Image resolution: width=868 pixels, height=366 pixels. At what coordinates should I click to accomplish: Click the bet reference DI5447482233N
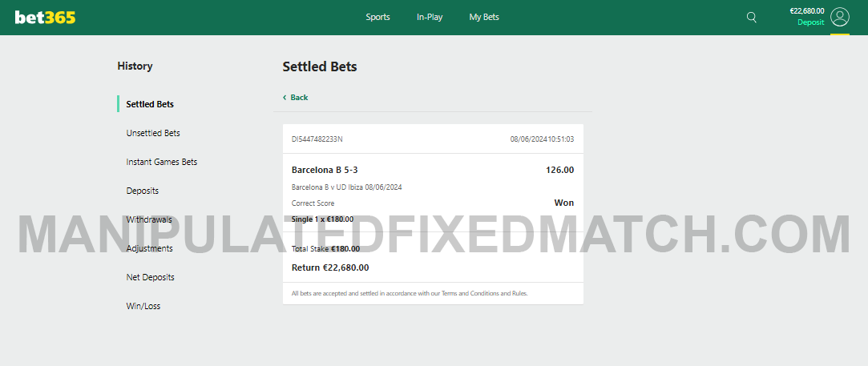(317, 139)
